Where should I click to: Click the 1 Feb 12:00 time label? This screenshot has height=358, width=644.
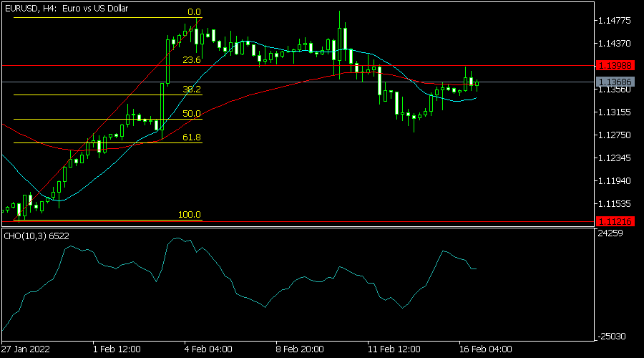117,349
